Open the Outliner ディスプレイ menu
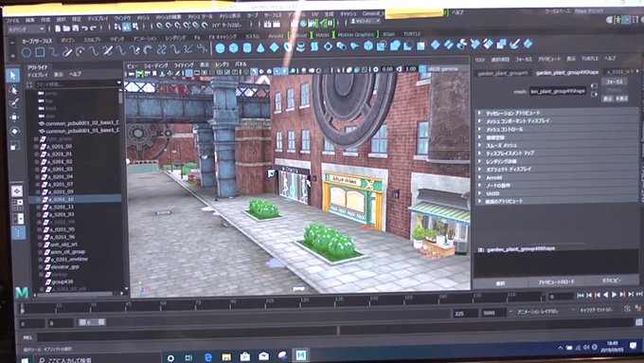 [37, 75]
